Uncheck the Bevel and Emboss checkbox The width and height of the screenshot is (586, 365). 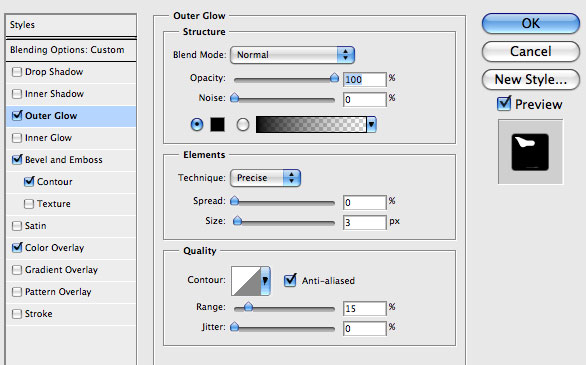(x=17, y=160)
